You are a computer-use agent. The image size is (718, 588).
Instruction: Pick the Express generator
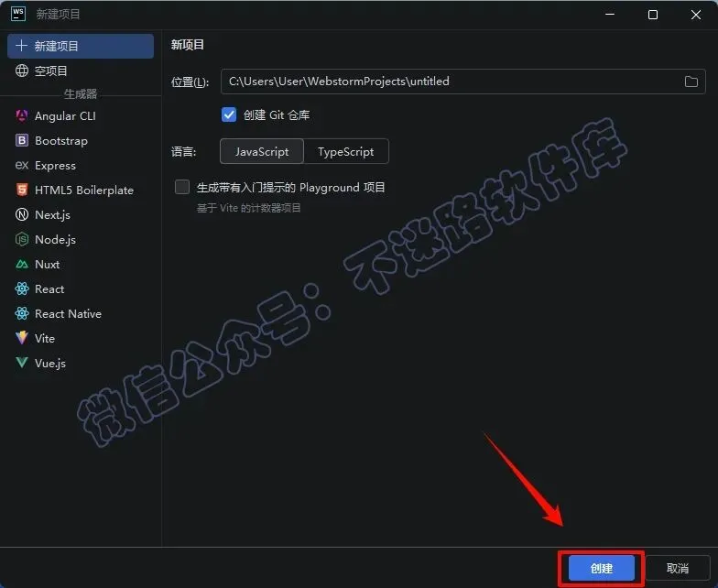tap(81, 165)
